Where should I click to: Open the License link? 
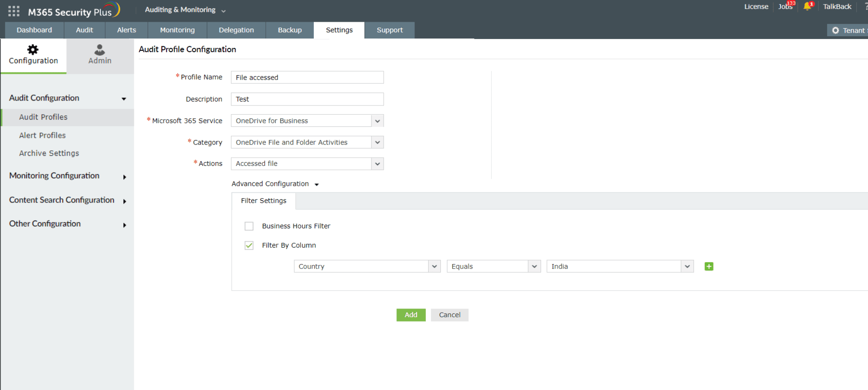click(x=756, y=7)
